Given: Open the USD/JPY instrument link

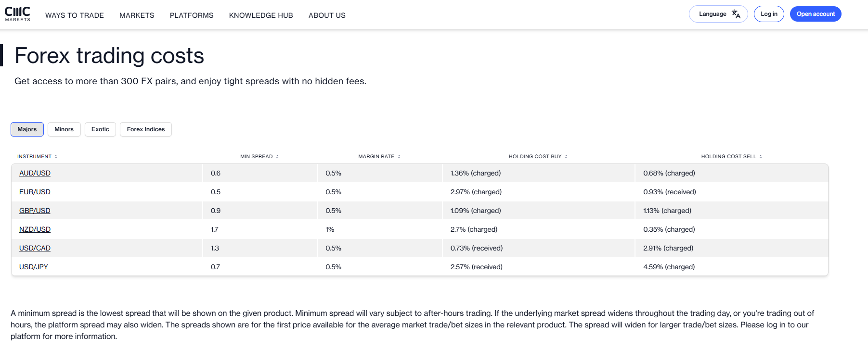Looking at the screenshot, I should click(34, 267).
